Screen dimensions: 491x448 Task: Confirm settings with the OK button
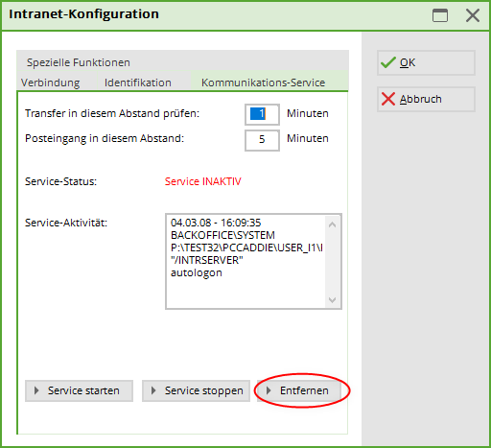click(426, 62)
